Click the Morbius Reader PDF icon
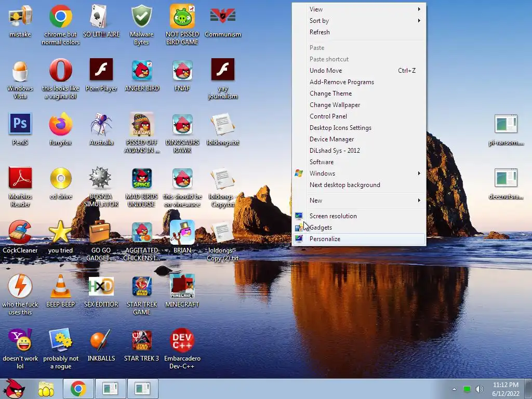The width and height of the screenshot is (532, 399). [20, 187]
